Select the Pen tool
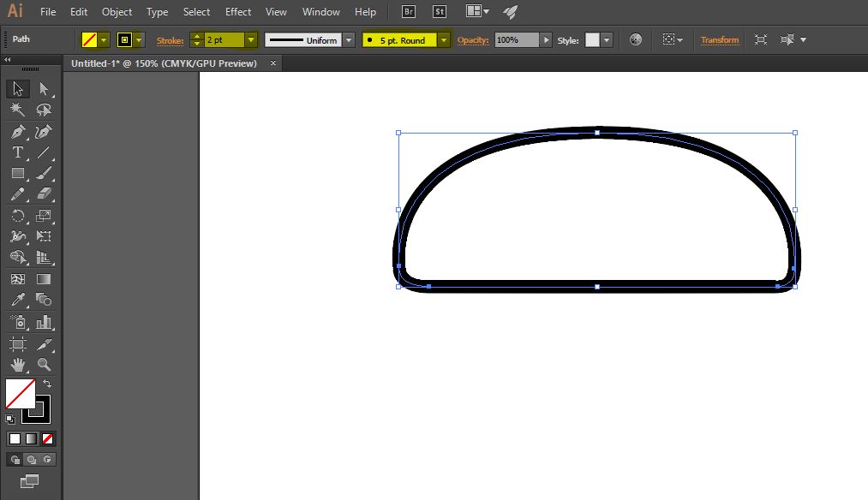The width and height of the screenshot is (868, 500). (x=17, y=132)
